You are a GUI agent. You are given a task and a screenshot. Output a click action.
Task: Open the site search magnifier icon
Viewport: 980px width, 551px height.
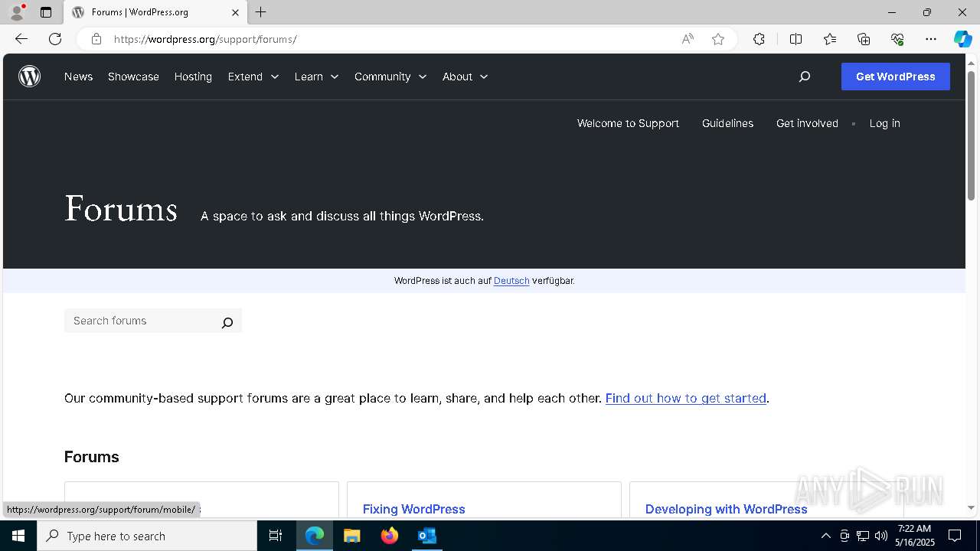tap(804, 77)
